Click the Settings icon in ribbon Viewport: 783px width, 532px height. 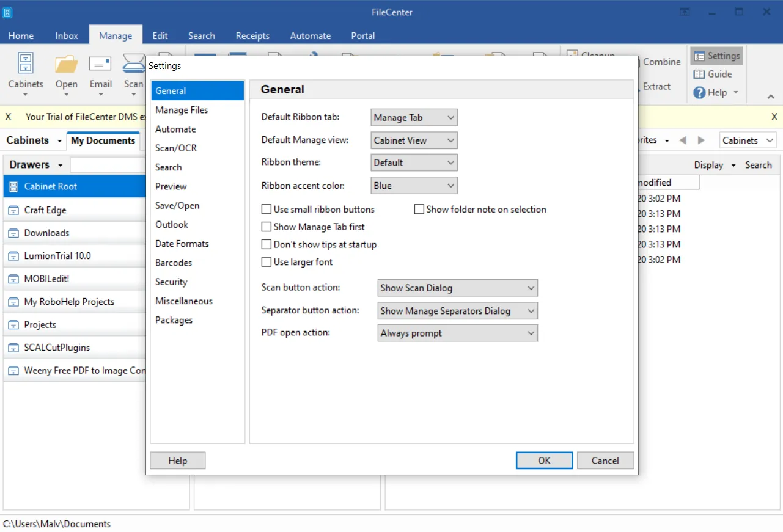tap(699, 56)
